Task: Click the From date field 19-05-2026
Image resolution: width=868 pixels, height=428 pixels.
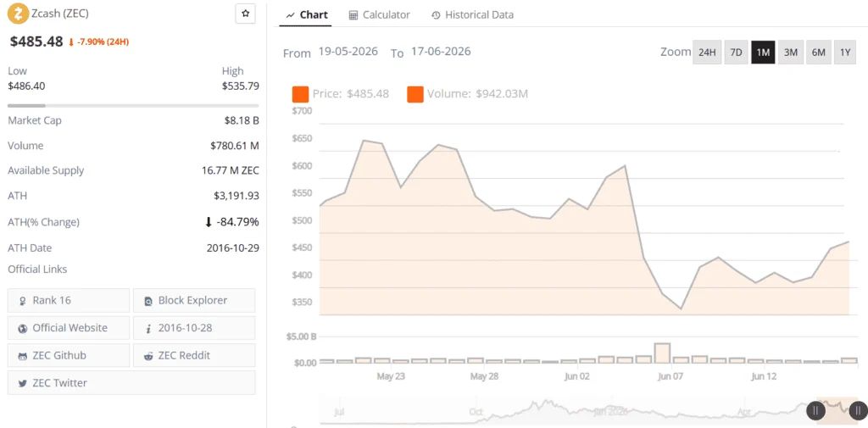Action: pyautogui.click(x=348, y=52)
